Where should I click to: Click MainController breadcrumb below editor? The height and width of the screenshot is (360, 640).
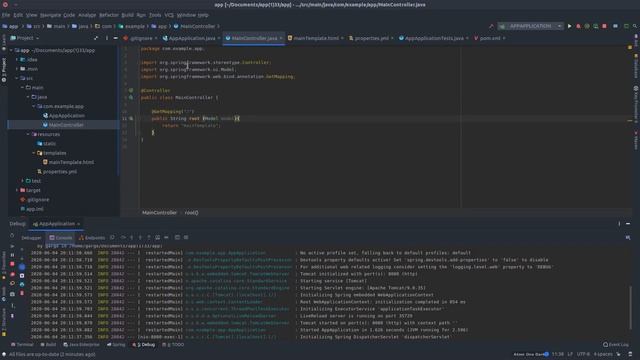[159, 213]
